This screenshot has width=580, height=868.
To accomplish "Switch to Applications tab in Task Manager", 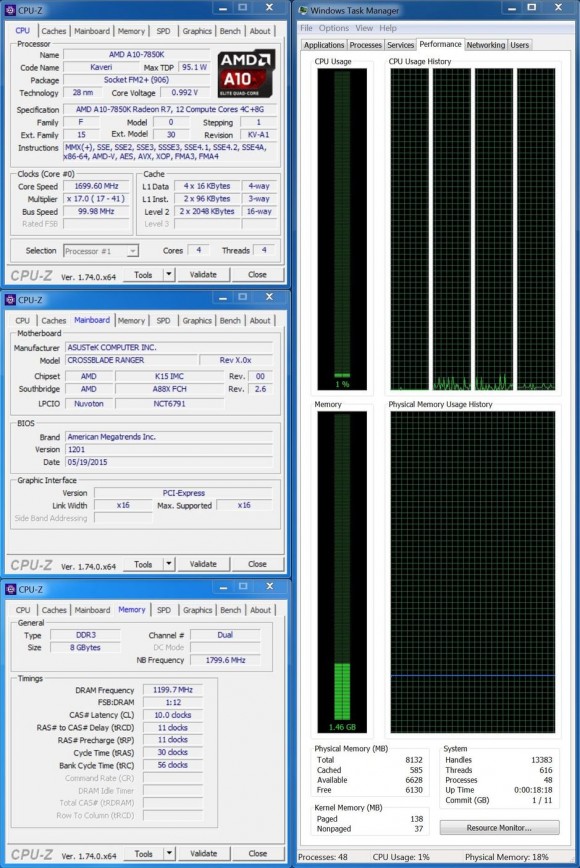I will pyautogui.click(x=324, y=45).
